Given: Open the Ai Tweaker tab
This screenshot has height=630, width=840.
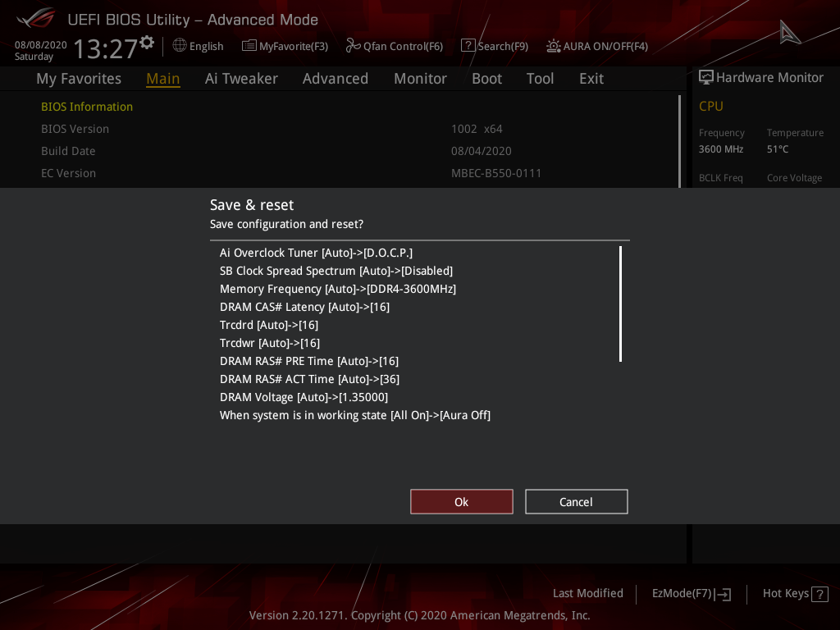Looking at the screenshot, I should 241,79.
